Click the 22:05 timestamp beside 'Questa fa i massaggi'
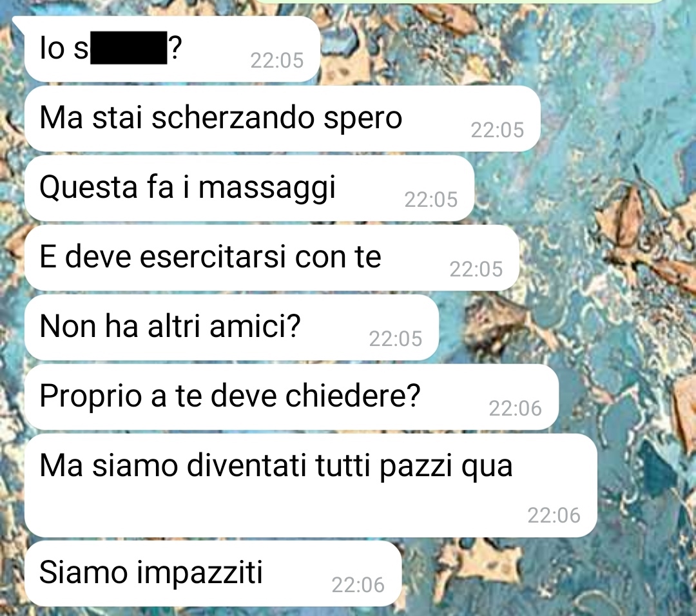The image size is (696, 616). [430, 200]
